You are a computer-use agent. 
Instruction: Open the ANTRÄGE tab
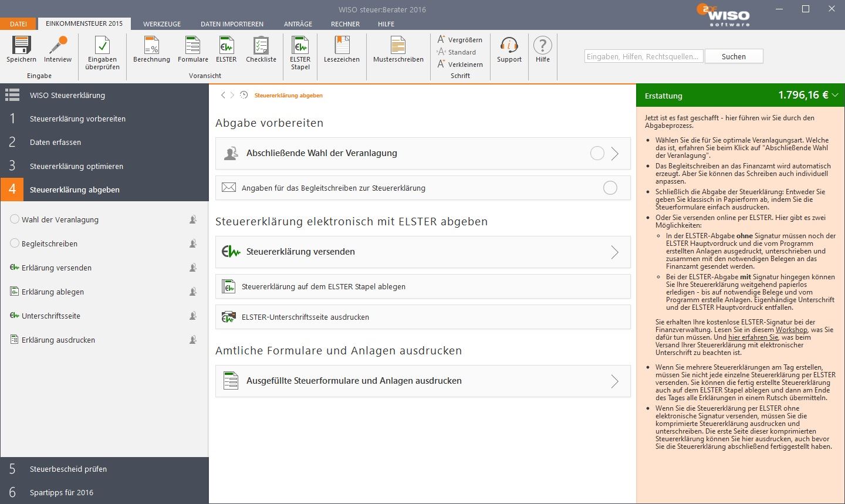298,24
